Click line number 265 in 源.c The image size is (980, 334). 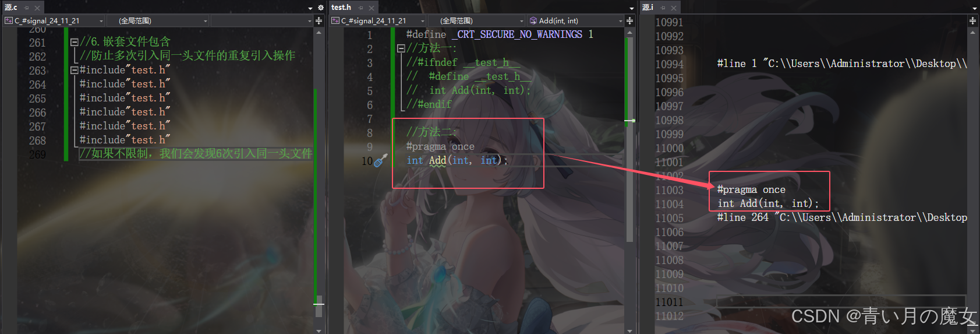(37, 99)
